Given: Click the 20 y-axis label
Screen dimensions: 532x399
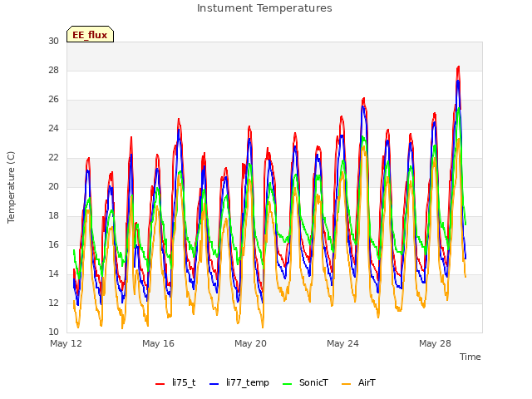Looking at the screenshot, I should tap(53, 186).
